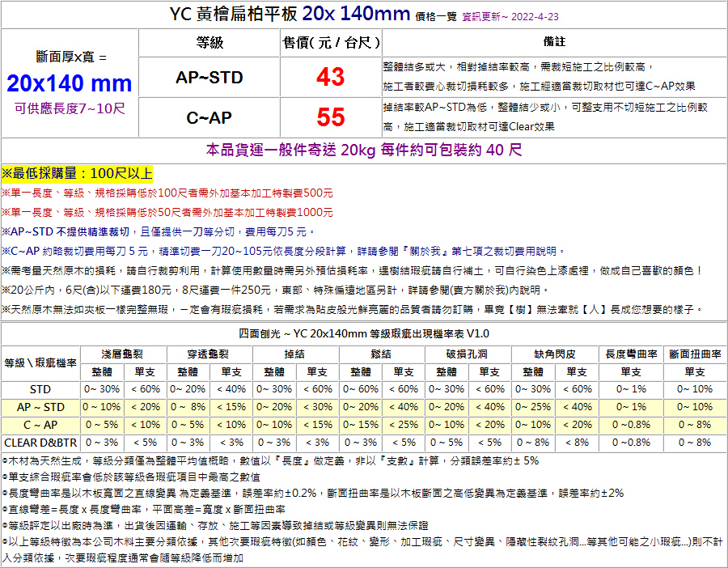This screenshot has height=568, width=728.
Task: Click the 備註 column header
Action: click(x=554, y=42)
